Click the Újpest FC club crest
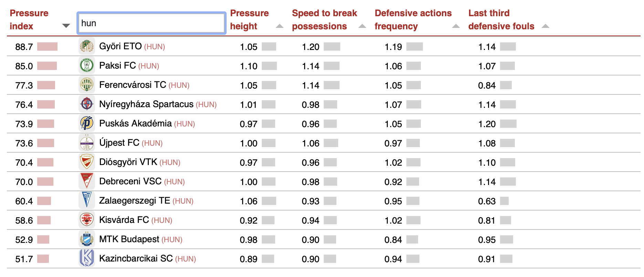 (87, 143)
